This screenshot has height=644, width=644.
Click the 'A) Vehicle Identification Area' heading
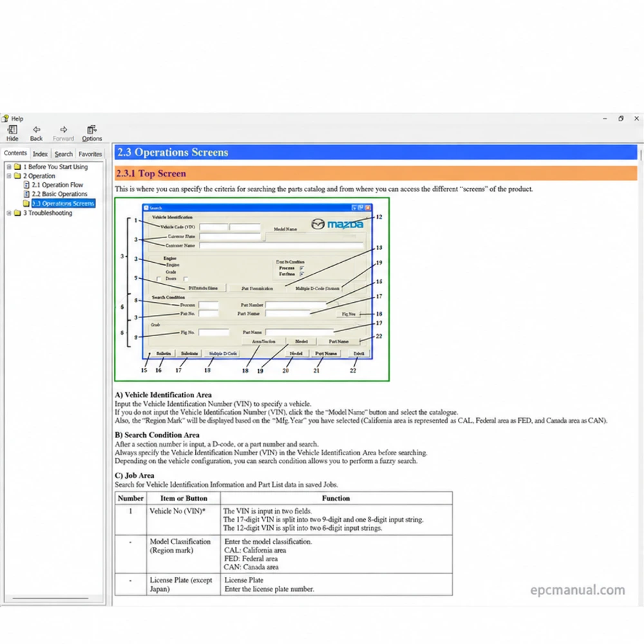tap(163, 395)
